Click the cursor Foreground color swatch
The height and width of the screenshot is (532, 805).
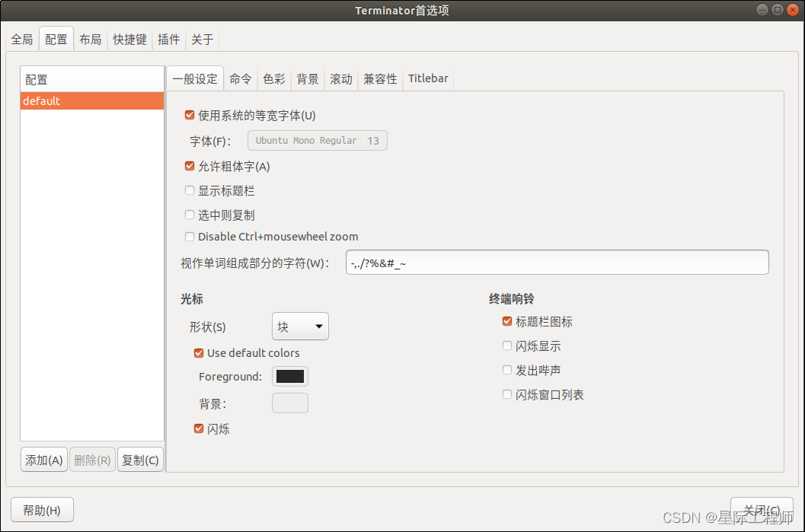pos(290,377)
